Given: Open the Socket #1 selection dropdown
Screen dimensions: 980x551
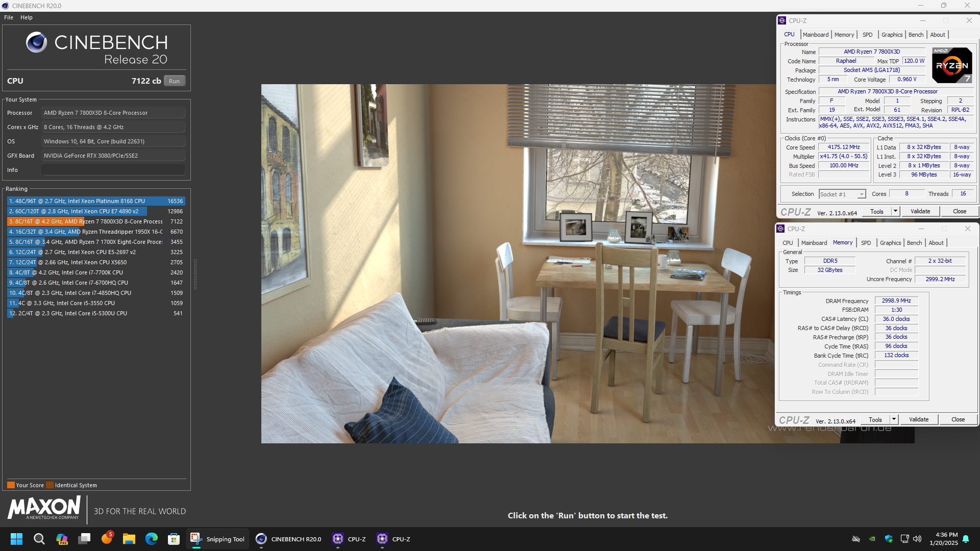Looking at the screenshot, I should coord(843,194).
